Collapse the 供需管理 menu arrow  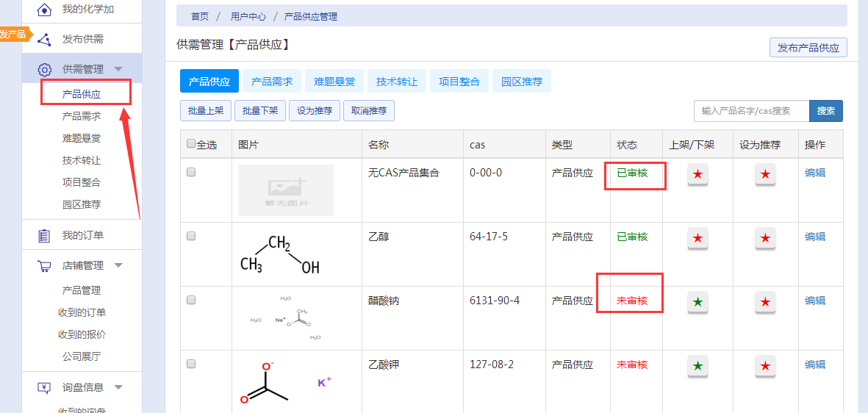(x=118, y=69)
